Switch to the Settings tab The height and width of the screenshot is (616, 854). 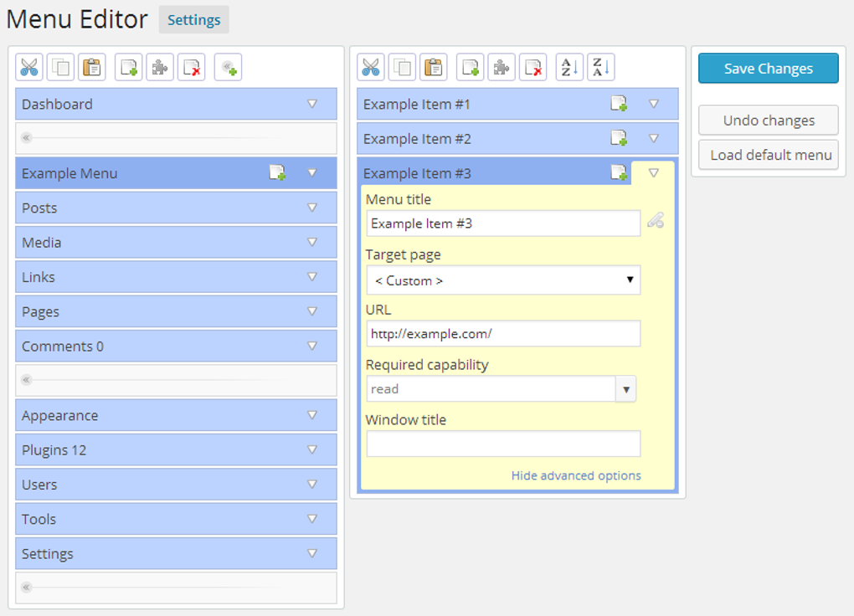[x=193, y=19]
